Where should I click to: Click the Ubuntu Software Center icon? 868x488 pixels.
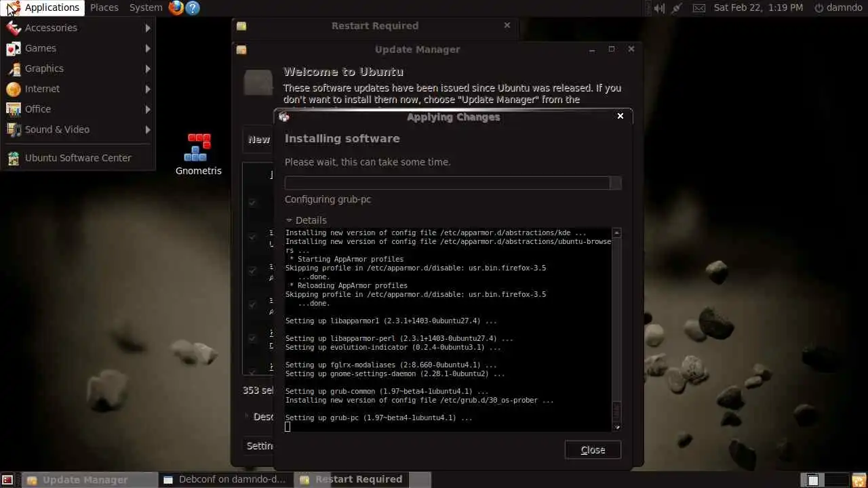pos(14,158)
